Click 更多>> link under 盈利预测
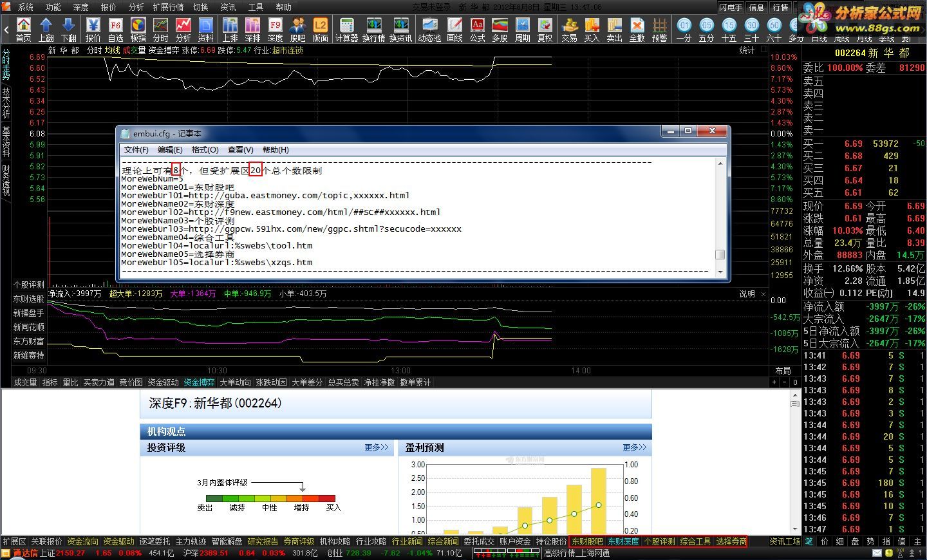 [x=634, y=447]
